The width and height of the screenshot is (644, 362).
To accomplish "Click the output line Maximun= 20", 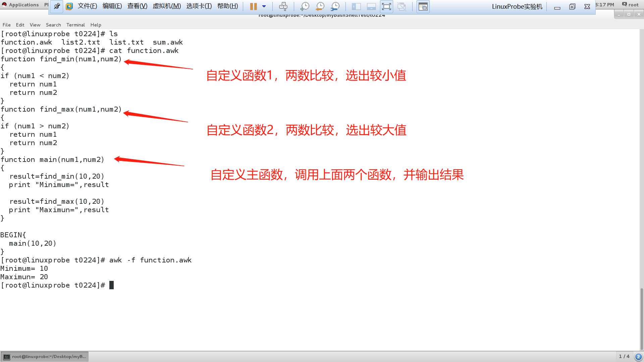I will (24, 277).
